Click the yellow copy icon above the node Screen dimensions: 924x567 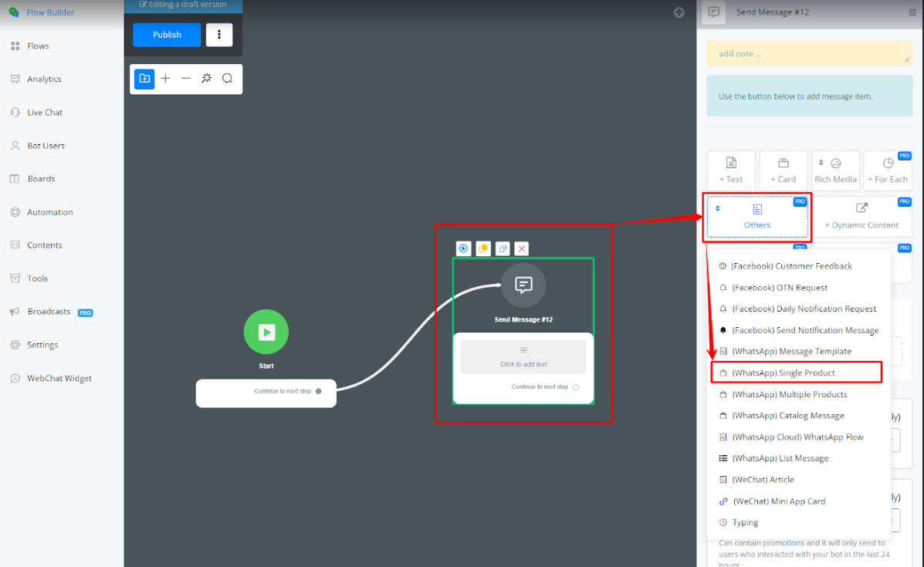click(483, 248)
